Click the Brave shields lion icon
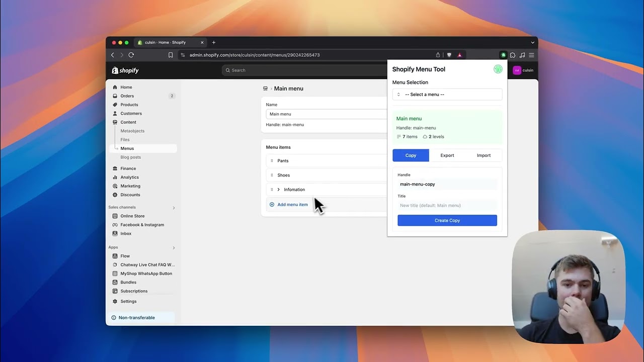644x362 pixels. pyautogui.click(x=449, y=55)
